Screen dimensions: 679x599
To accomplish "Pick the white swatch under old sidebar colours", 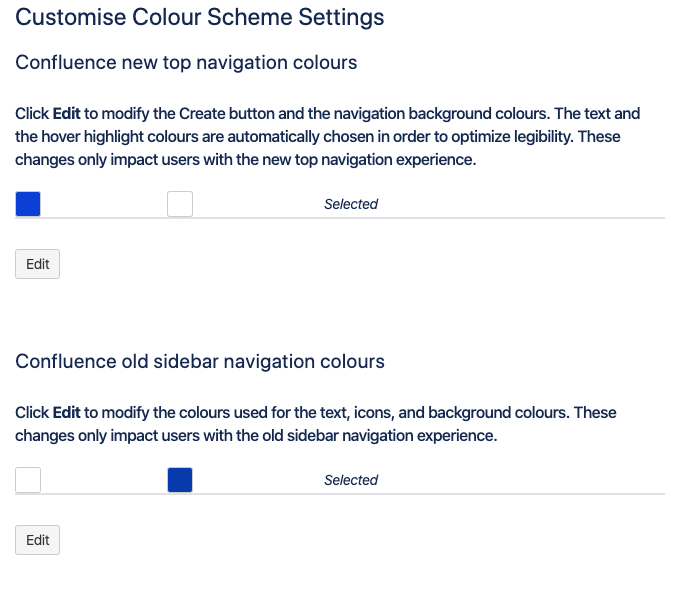I will [28, 480].
